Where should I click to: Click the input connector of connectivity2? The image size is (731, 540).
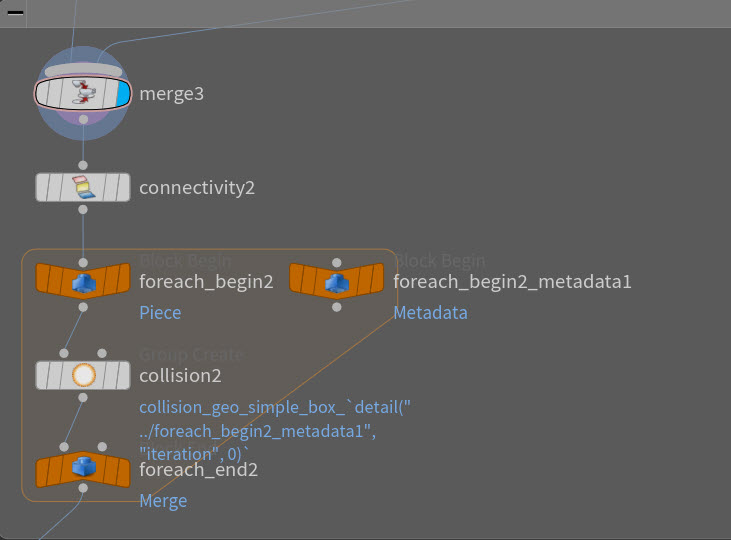83,165
